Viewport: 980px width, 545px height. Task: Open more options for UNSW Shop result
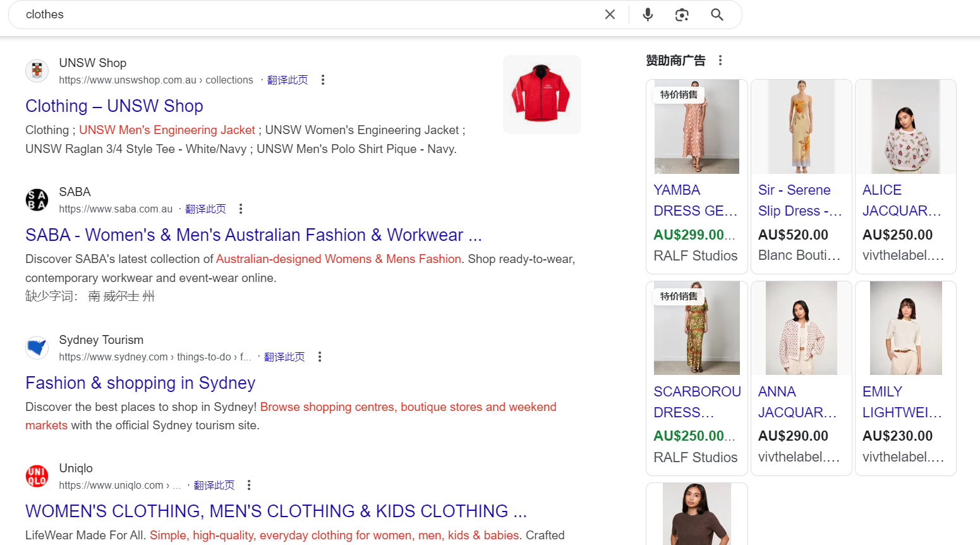click(x=323, y=80)
